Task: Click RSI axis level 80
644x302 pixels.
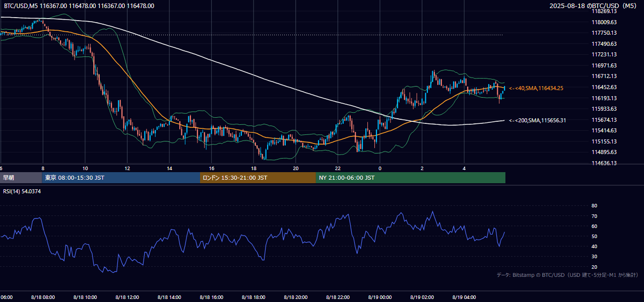Action: [594, 206]
